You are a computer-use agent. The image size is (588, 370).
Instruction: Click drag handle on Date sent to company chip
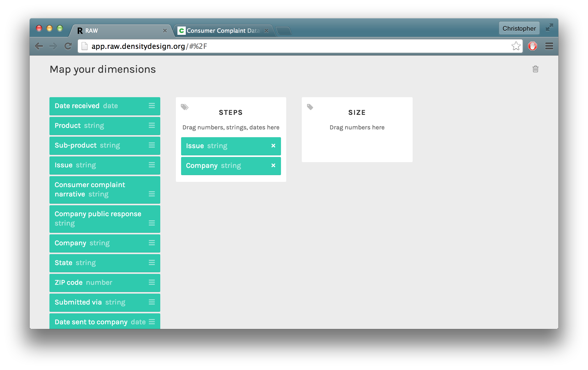(x=152, y=322)
